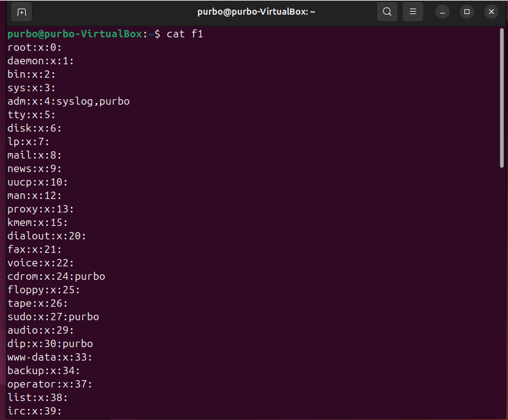Close the terminal window
Image resolution: width=508 pixels, height=420 pixels.
tap(491, 12)
